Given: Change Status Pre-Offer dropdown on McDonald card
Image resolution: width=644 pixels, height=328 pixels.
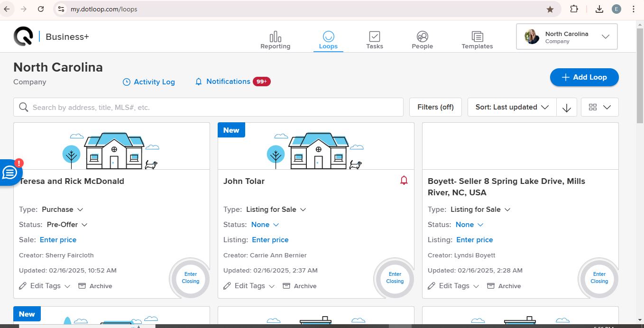Looking at the screenshot, I should (67, 225).
